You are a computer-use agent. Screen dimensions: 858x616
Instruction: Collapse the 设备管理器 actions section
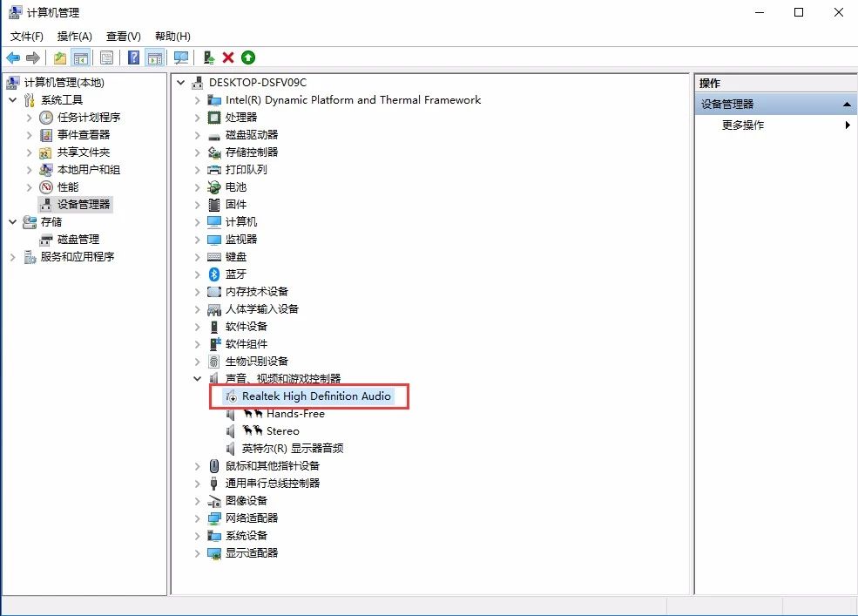pyautogui.click(x=847, y=104)
